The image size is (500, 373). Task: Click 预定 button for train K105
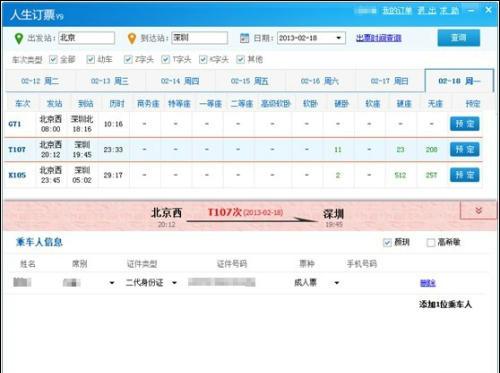point(465,175)
